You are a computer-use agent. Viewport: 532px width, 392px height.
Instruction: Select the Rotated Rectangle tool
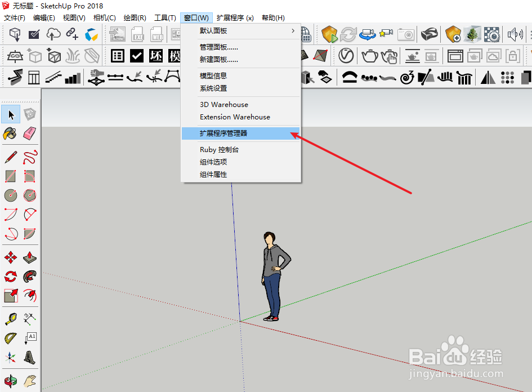pyautogui.click(x=30, y=176)
